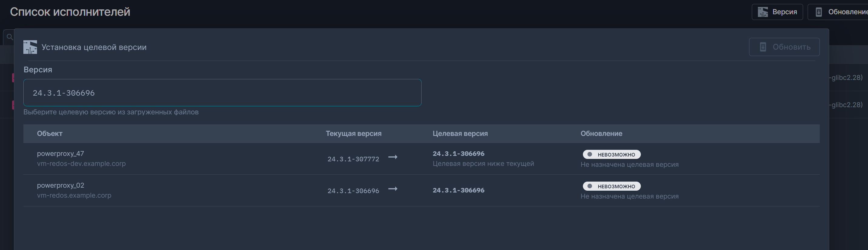Click the Обновление column header in the table

click(x=601, y=133)
